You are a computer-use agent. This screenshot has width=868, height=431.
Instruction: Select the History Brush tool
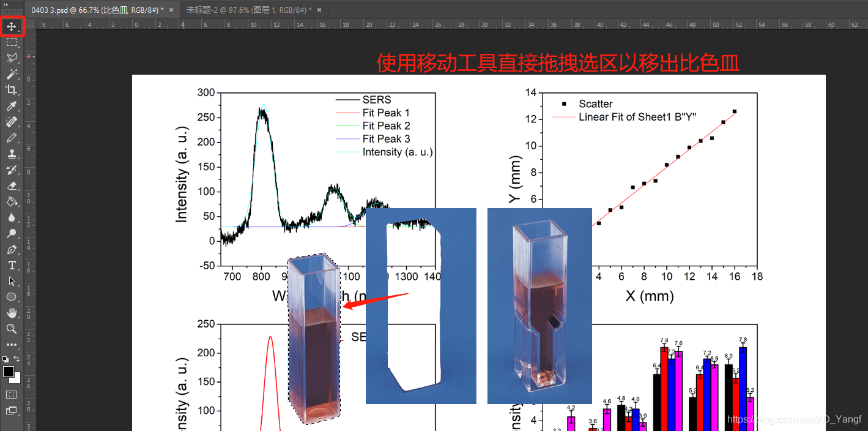12,170
